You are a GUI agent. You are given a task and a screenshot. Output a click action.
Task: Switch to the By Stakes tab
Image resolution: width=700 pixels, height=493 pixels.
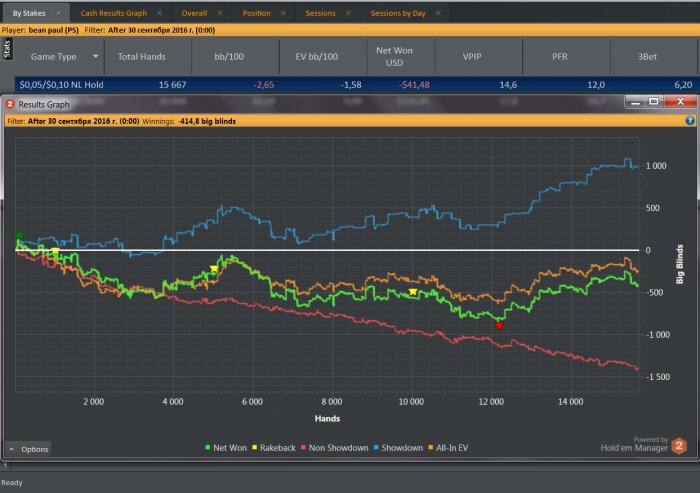click(x=29, y=13)
